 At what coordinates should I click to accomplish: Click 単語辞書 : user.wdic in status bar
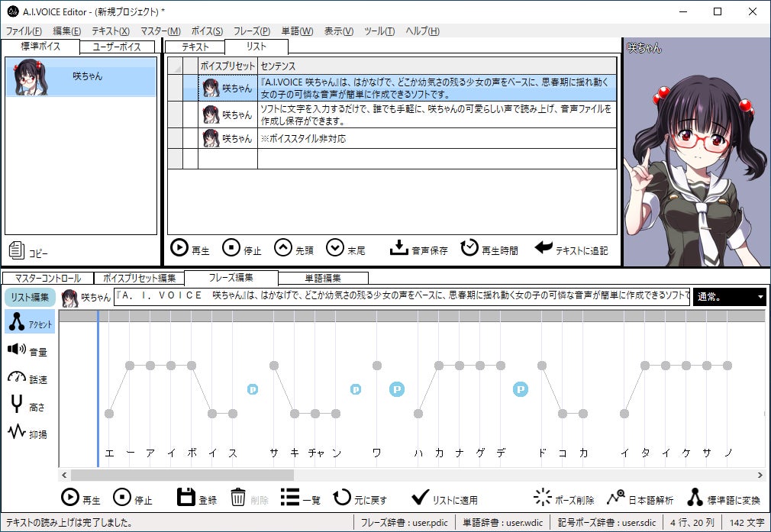pyautogui.click(x=503, y=522)
